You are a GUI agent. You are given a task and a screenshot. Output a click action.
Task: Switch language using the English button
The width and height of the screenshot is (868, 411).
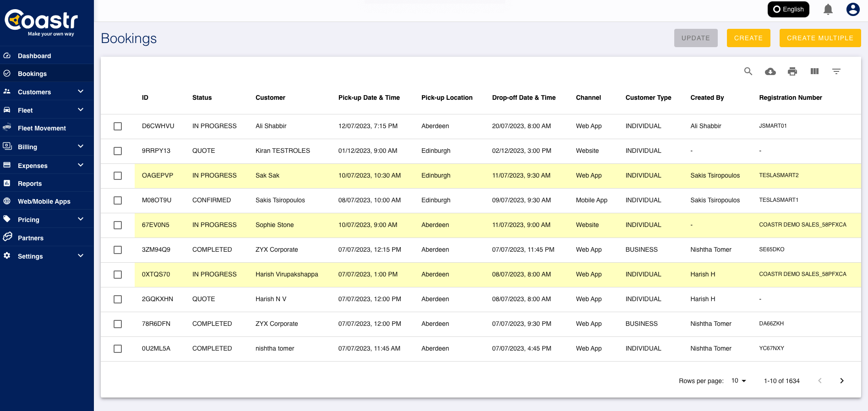coord(788,10)
